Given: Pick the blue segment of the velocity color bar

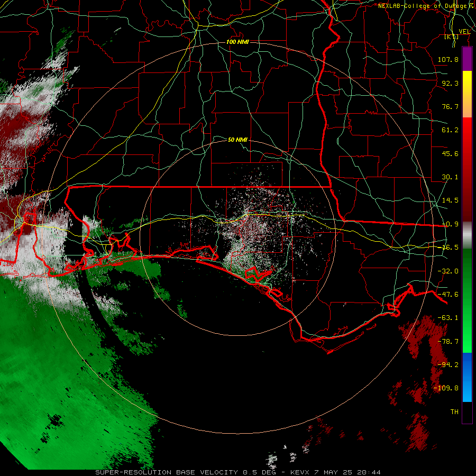Looking at the screenshot, I should coord(467,377).
